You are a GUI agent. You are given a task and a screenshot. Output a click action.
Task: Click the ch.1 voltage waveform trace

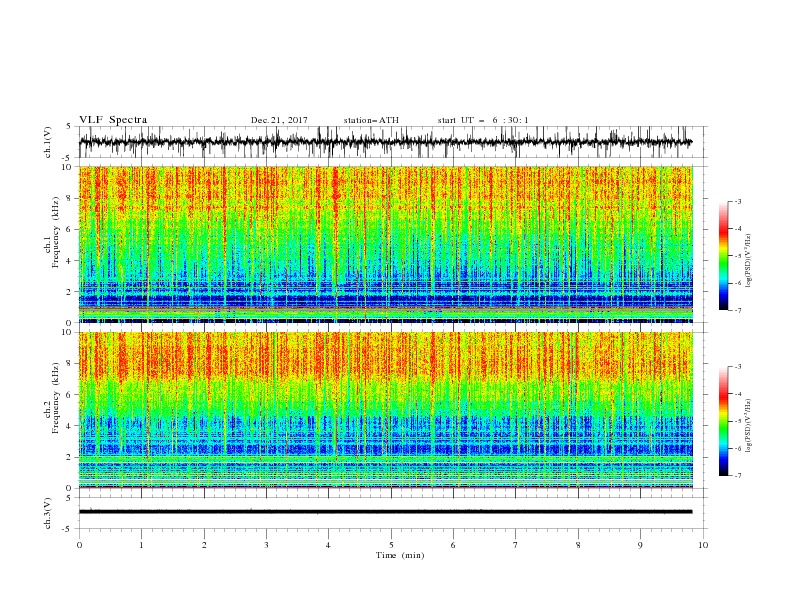click(x=386, y=142)
